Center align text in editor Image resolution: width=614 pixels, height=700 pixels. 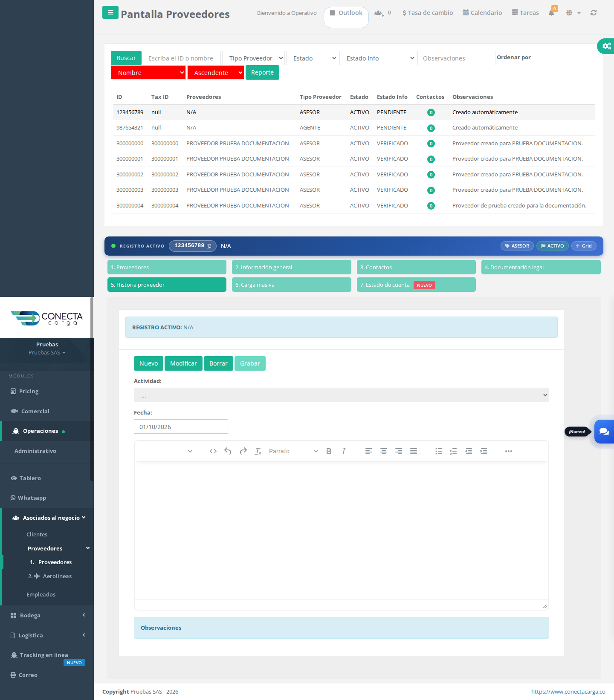[384, 451]
